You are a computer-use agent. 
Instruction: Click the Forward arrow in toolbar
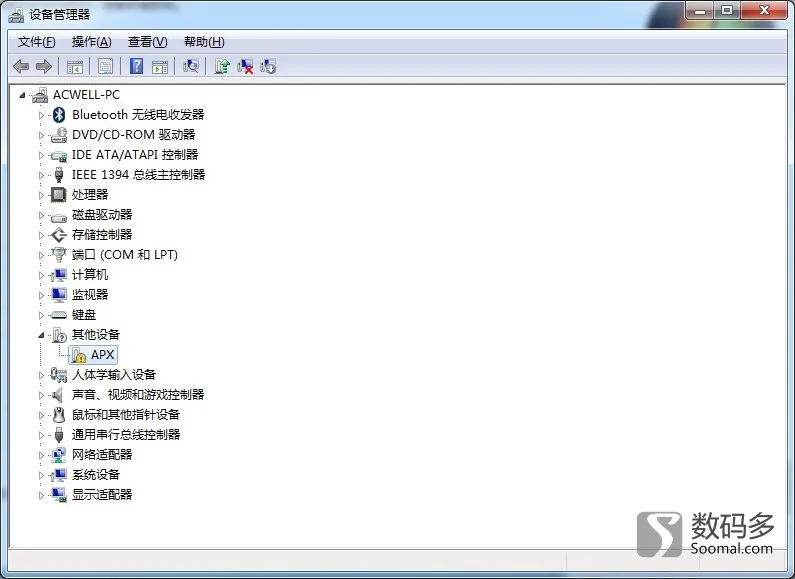(44, 66)
